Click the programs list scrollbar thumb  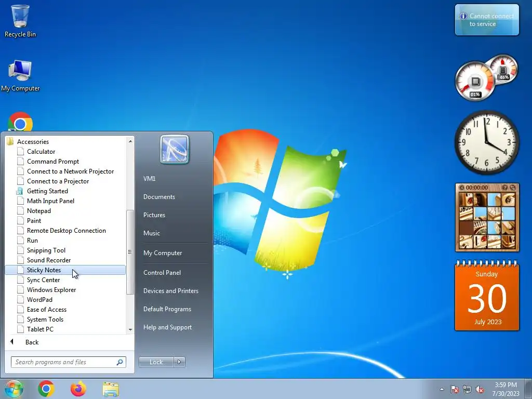(x=129, y=252)
